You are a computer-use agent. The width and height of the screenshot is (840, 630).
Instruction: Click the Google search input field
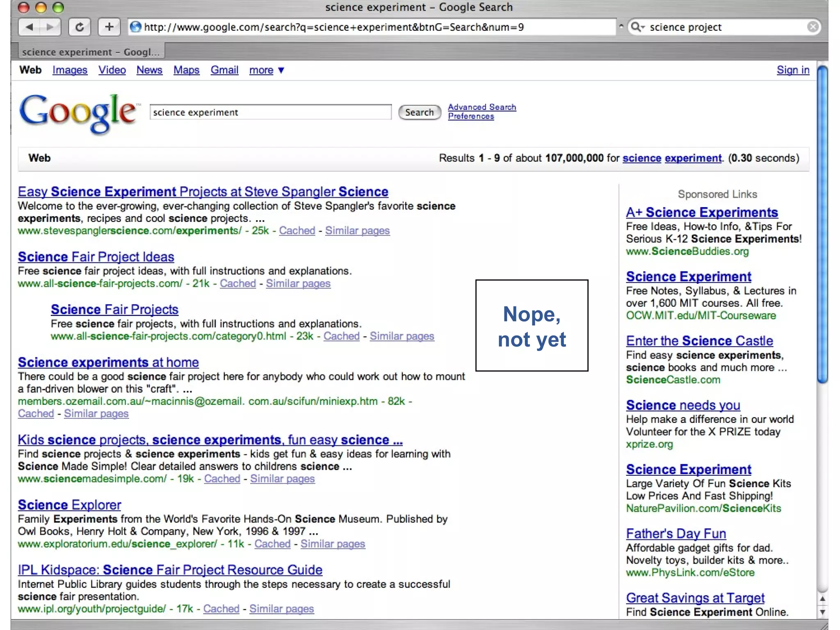(x=271, y=112)
